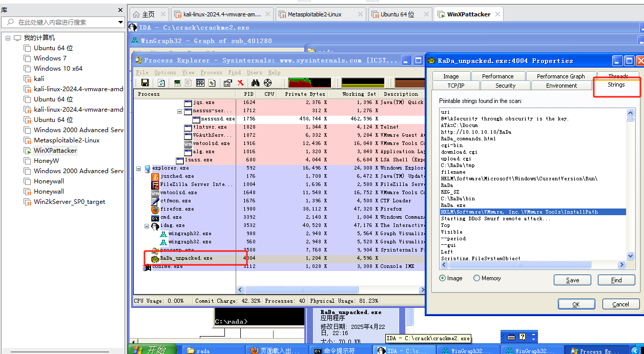Click the vmtoolsd.exe icon under explorer.exe
644x354 pixels.
pyautogui.click(x=155, y=193)
